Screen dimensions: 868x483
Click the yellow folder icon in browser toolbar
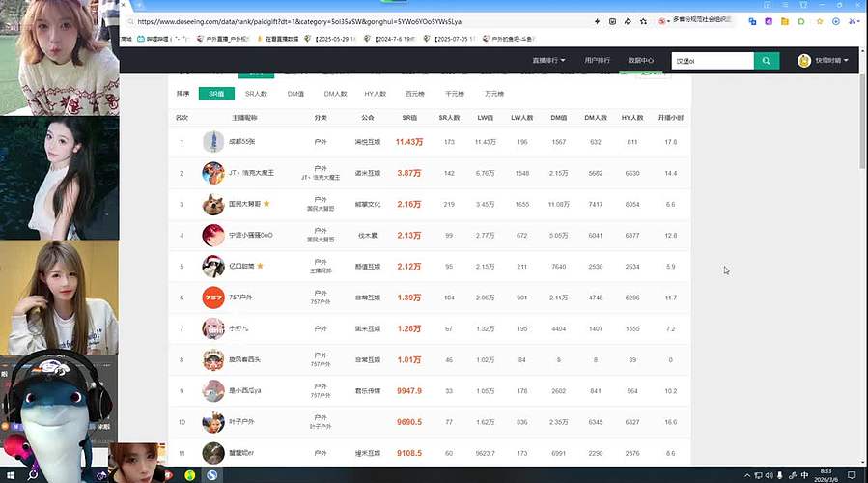click(784, 21)
